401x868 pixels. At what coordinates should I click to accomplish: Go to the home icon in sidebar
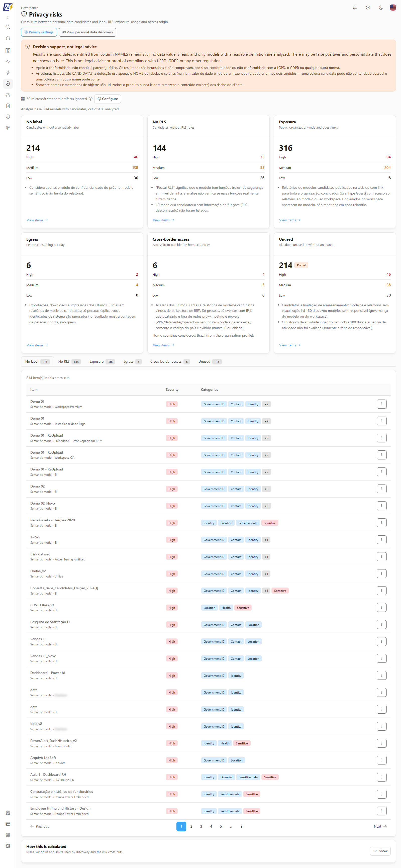(8, 38)
